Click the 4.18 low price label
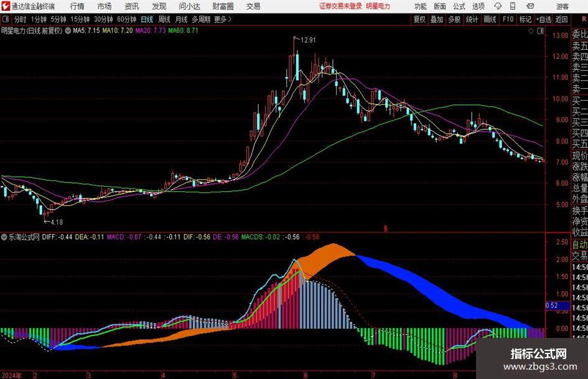The height and width of the screenshot is (379, 588). pyautogui.click(x=57, y=222)
